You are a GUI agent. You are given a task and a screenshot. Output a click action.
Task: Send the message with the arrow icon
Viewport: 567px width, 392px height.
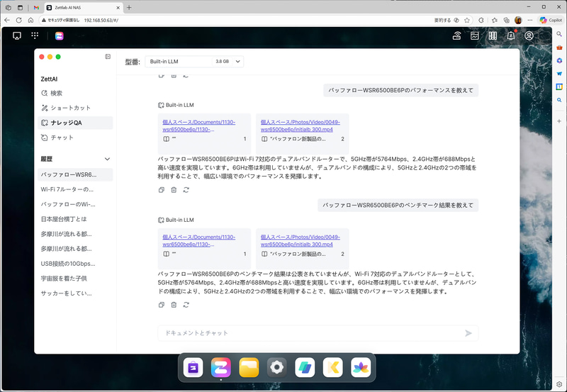(x=468, y=333)
